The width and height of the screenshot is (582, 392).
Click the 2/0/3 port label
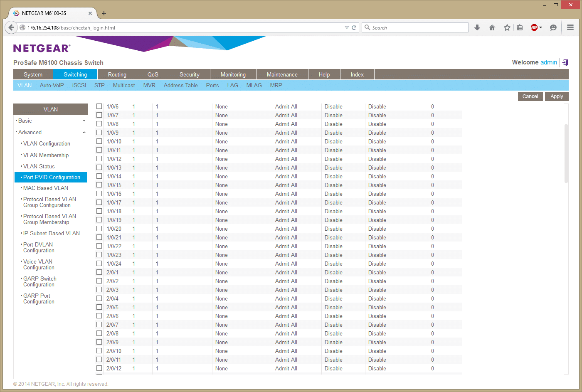point(112,290)
